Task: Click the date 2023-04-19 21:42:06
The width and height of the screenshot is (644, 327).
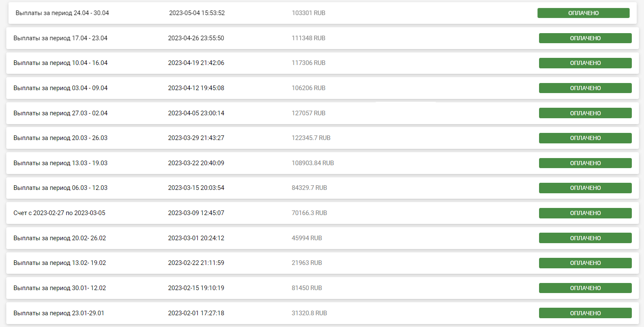Action: (196, 63)
